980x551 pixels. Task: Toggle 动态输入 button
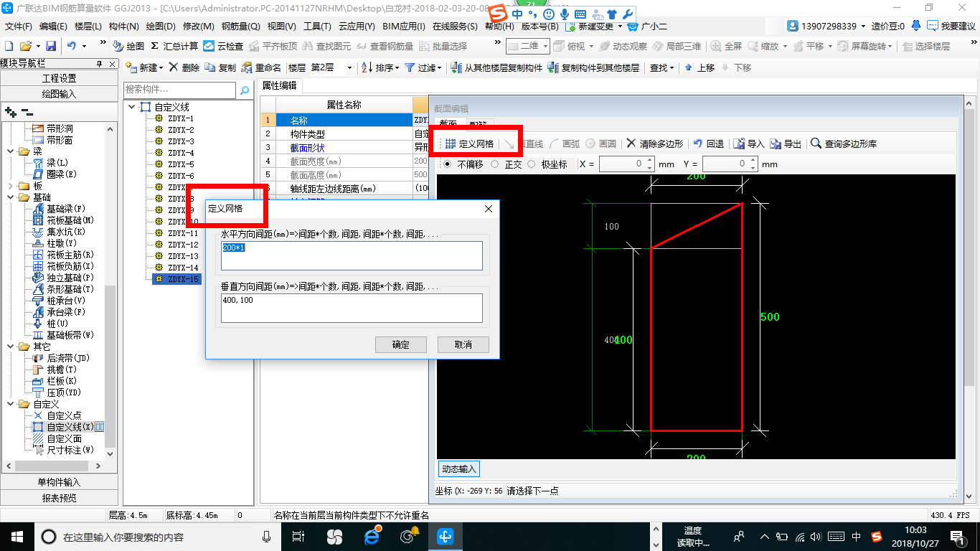pyautogui.click(x=458, y=468)
